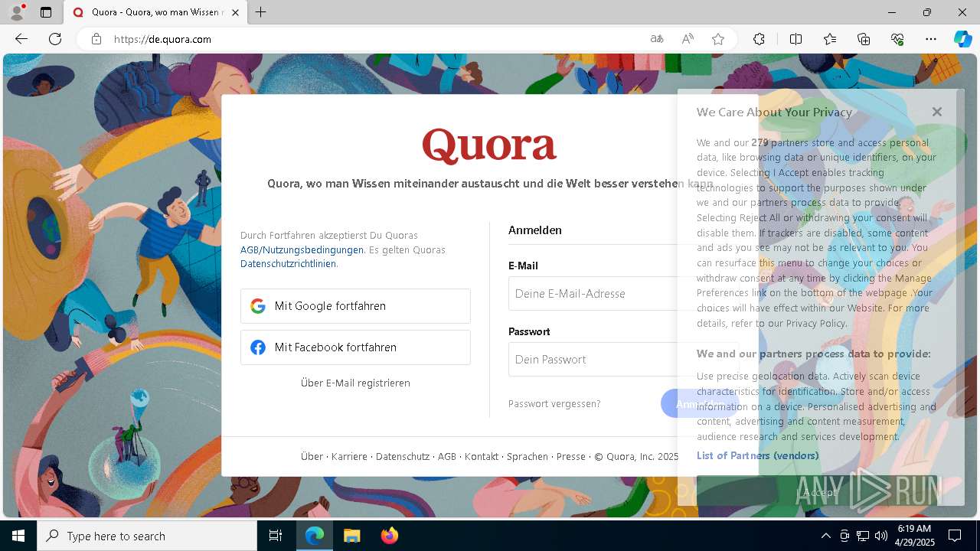Screen dimensions: 980x551
Task: Open the tab actions menu icon
Action: 46,12
